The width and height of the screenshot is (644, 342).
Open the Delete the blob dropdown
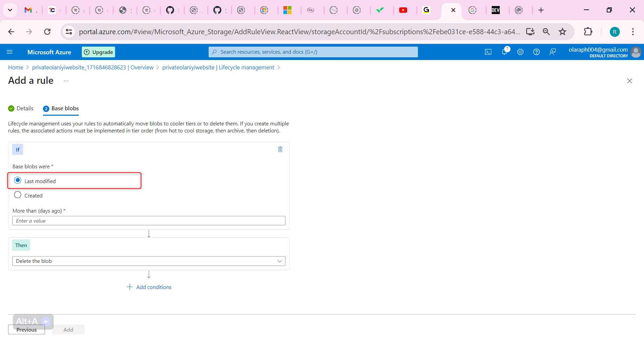point(149,261)
